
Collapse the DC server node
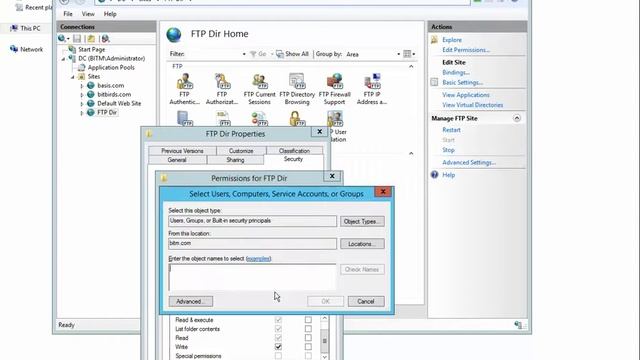(64, 59)
